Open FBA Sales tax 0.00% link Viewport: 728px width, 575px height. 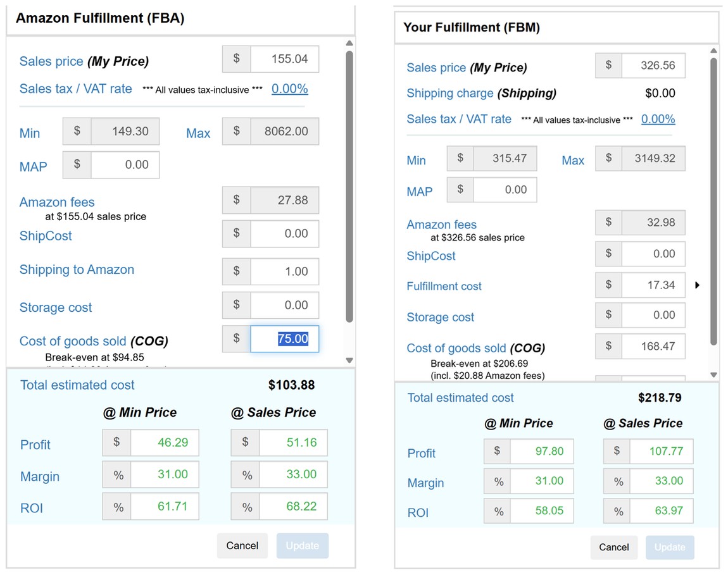[290, 89]
